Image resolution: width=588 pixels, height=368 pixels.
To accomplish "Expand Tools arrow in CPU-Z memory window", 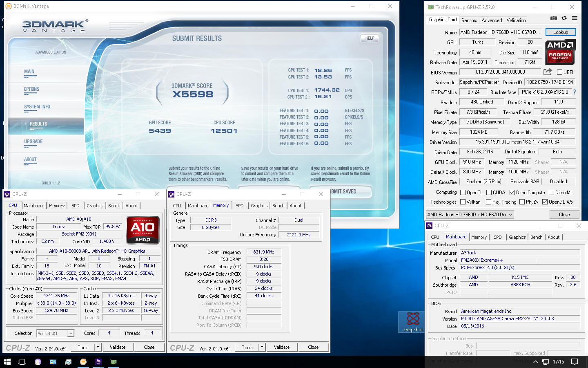I will pos(262,347).
